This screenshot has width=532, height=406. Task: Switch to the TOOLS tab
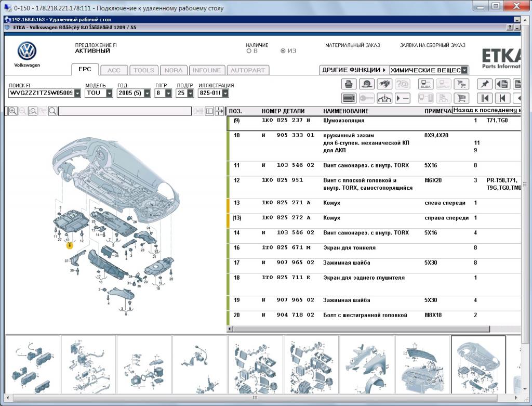[144, 70]
